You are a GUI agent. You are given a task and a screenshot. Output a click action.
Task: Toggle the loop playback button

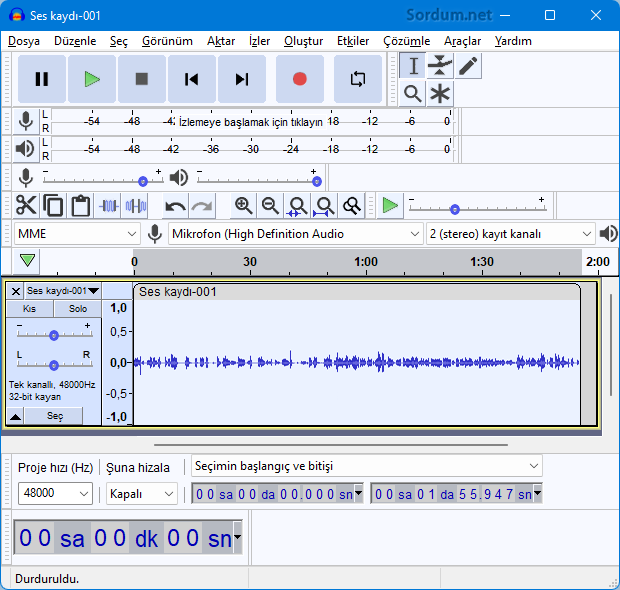pyautogui.click(x=358, y=79)
